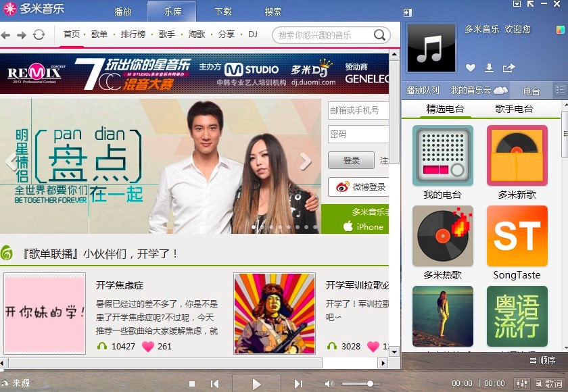Image resolution: width=568 pixels, height=392 pixels.
Task: Open the 排行榜 navigation item
Action: click(x=133, y=34)
